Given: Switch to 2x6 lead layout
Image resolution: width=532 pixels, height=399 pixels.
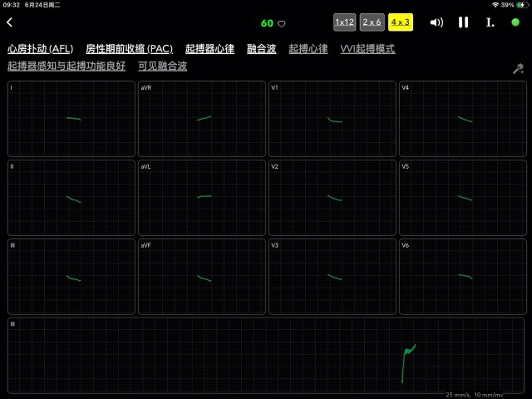Looking at the screenshot, I should tap(372, 22).
